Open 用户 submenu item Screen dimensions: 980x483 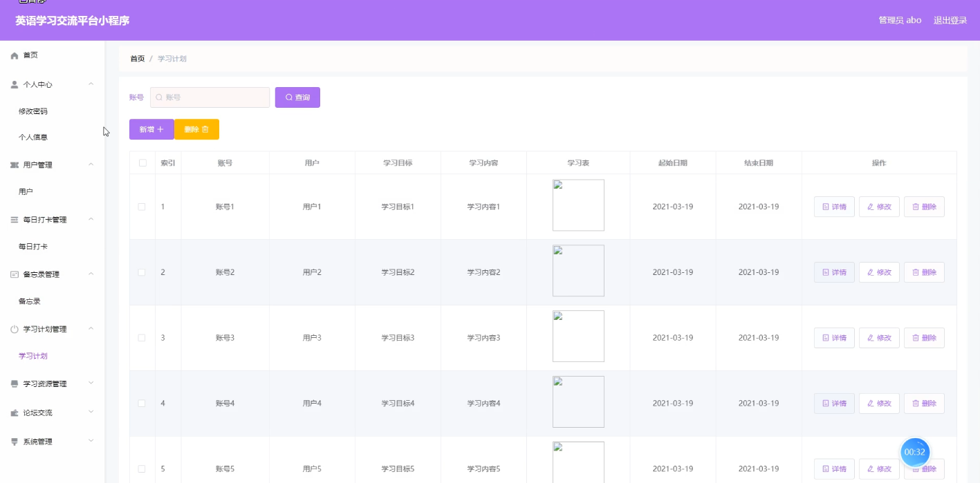[x=26, y=192]
